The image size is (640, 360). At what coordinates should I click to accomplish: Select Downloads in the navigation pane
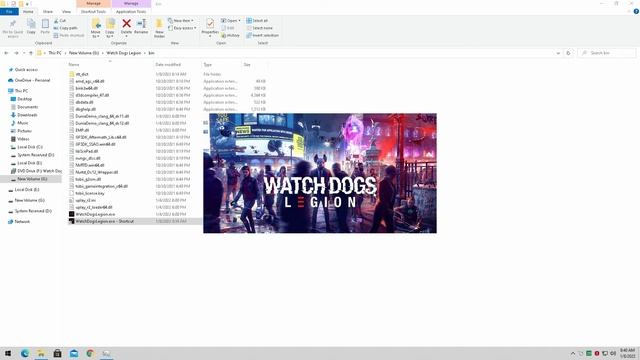tap(27, 115)
